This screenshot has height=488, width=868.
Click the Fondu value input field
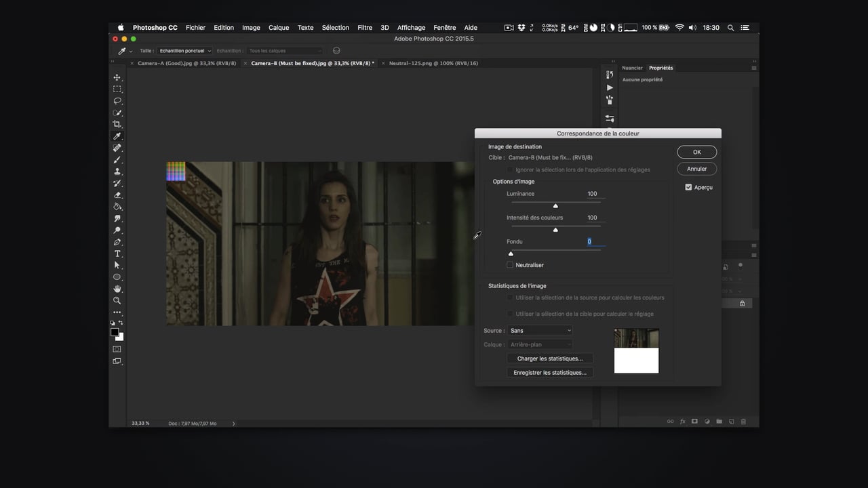(595, 241)
